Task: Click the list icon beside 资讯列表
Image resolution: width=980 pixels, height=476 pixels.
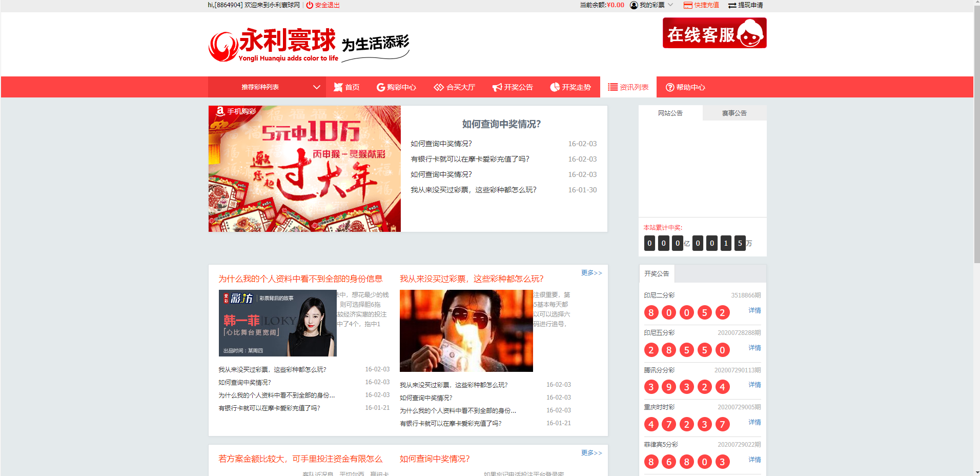Action: [x=613, y=87]
